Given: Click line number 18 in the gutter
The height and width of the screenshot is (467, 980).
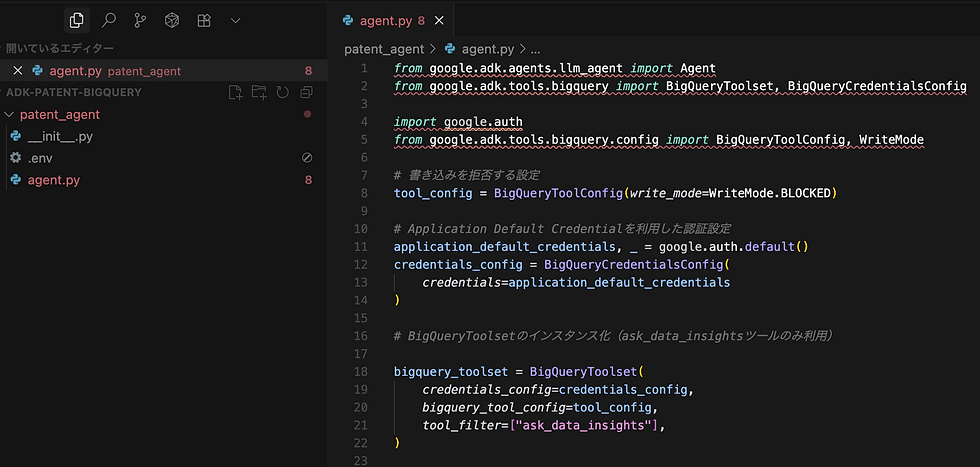Looking at the screenshot, I should [361, 372].
